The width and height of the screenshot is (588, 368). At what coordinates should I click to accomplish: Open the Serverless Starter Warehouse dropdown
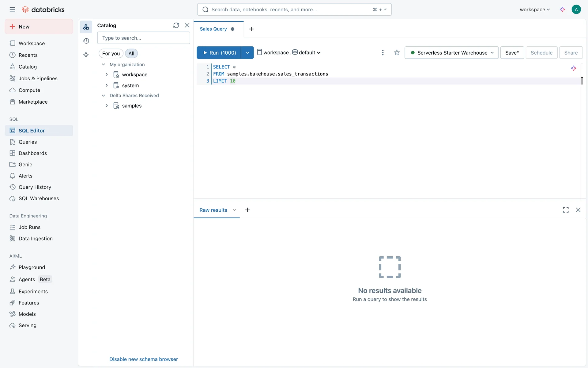pos(452,53)
